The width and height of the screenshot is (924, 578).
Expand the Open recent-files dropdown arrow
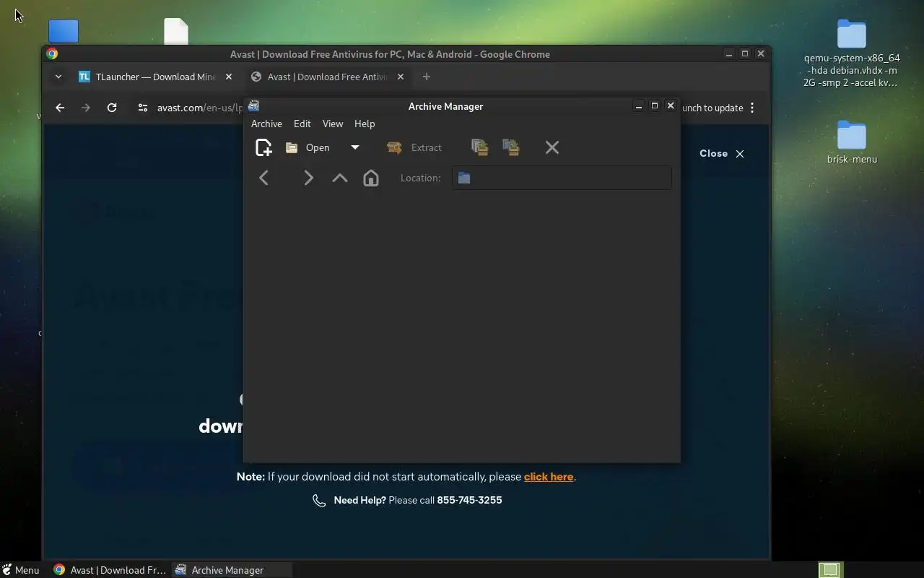coord(354,147)
